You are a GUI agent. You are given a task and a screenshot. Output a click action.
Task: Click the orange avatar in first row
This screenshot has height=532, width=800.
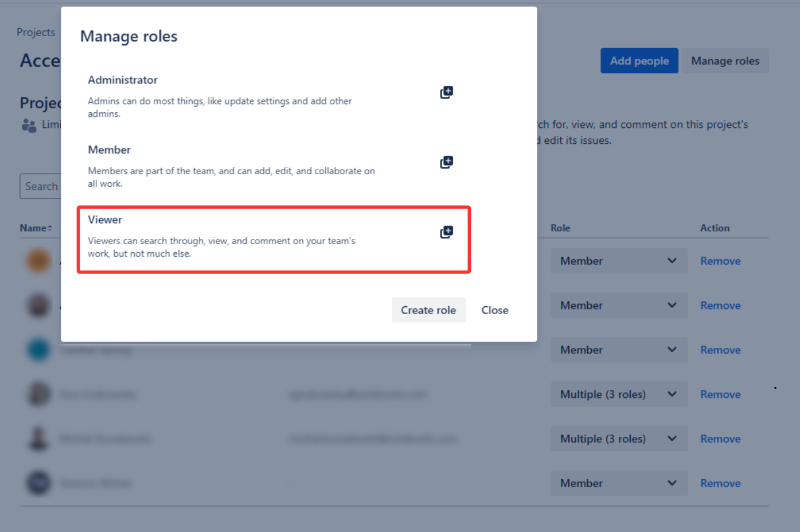[x=39, y=261]
